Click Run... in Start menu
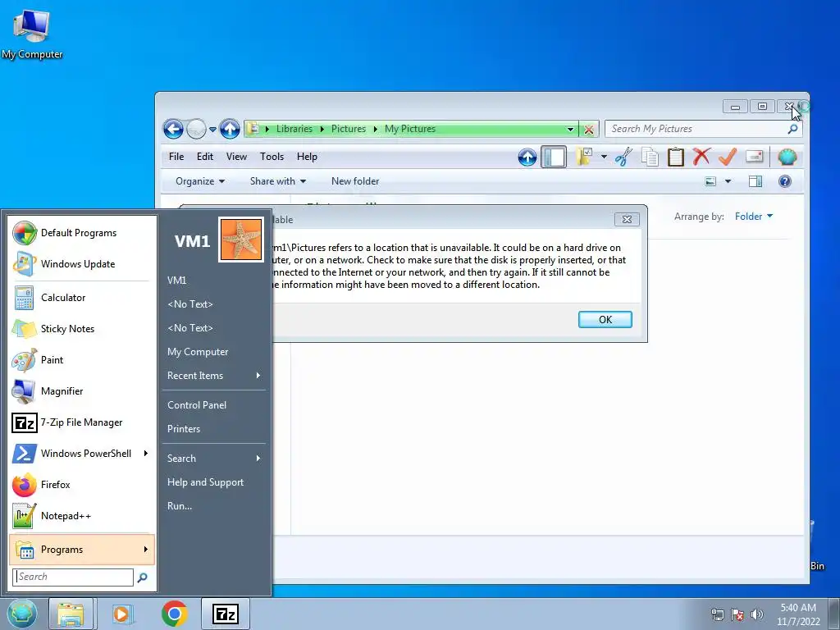Image resolution: width=840 pixels, height=630 pixels. 214,505
